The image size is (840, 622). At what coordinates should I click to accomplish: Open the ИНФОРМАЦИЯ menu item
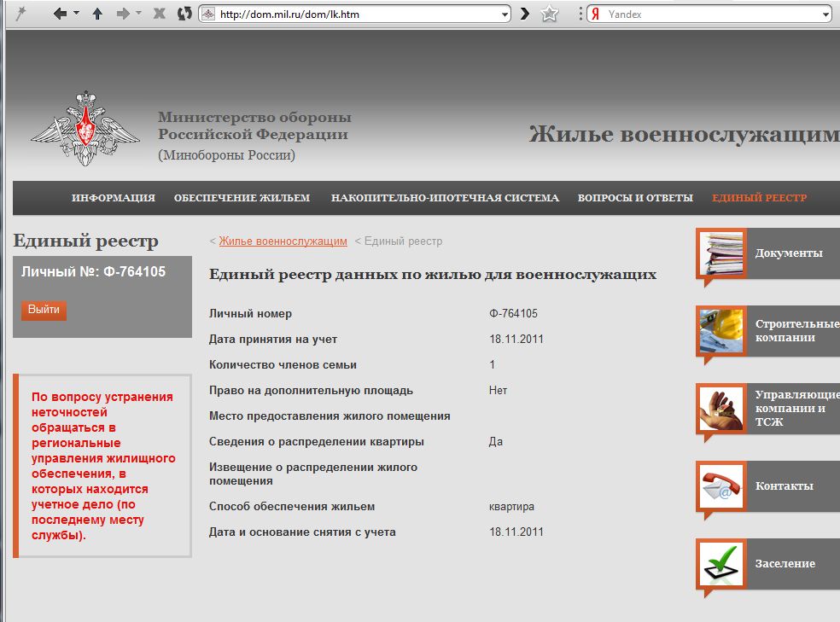[x=114, y=198]
